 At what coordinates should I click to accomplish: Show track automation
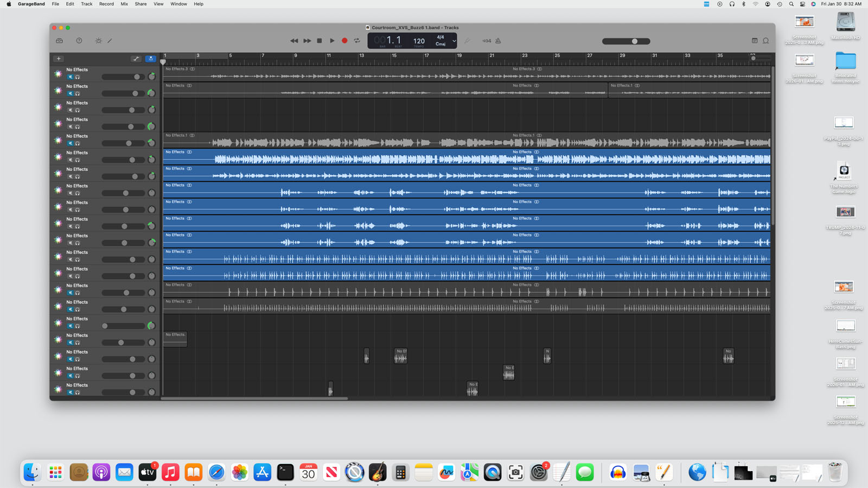(x=136, y=59)
